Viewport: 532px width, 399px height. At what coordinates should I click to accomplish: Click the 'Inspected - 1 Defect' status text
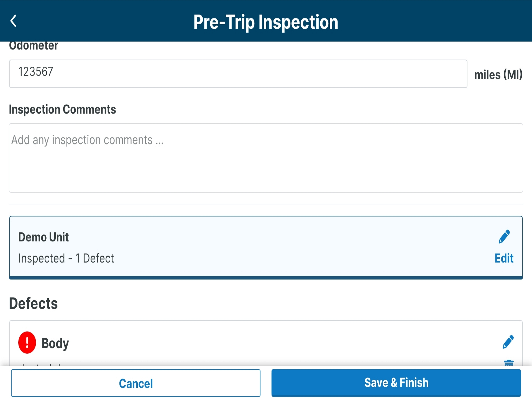pyautogui.click(x=66, y=259)
